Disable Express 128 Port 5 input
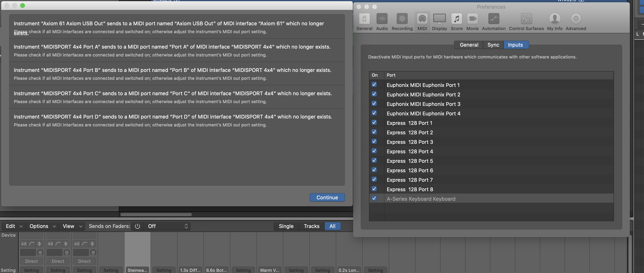Viewport: 644px width, 273px height. point(374,160)
